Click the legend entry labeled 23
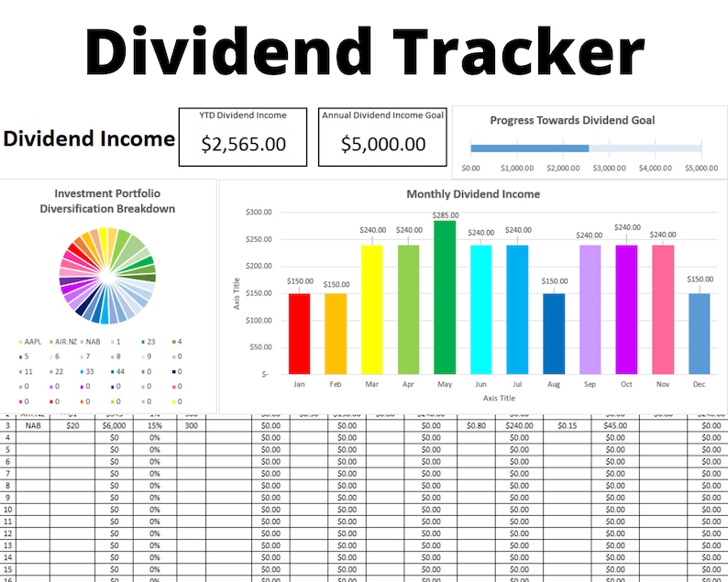Image resolution: width=728 pixels, height=582 pixels. (x=149, y=342)
